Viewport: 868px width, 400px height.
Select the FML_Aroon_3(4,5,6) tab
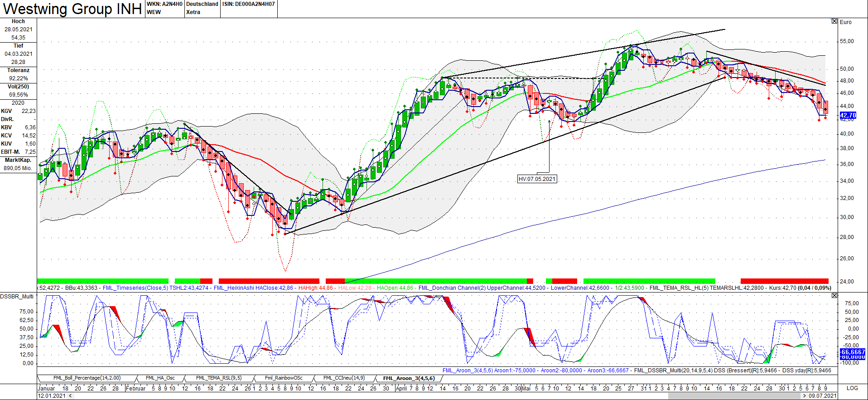[x=409, y=378]
